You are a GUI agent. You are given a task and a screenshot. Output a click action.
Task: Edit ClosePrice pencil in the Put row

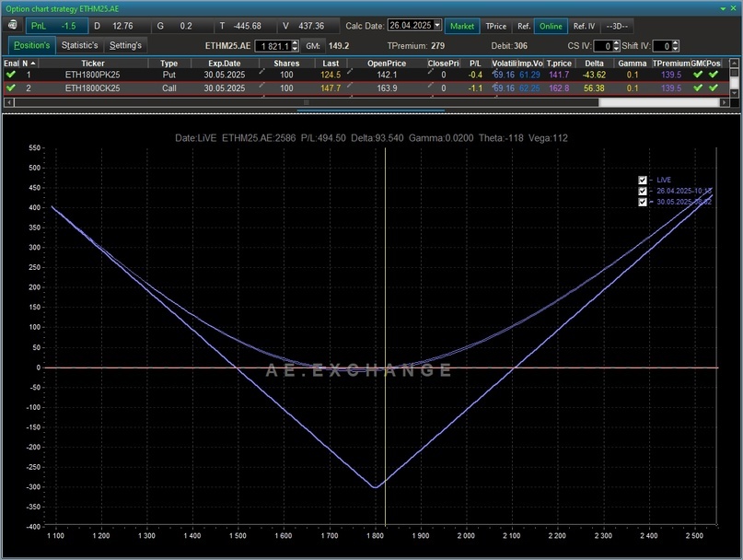[x=430, y=72]
